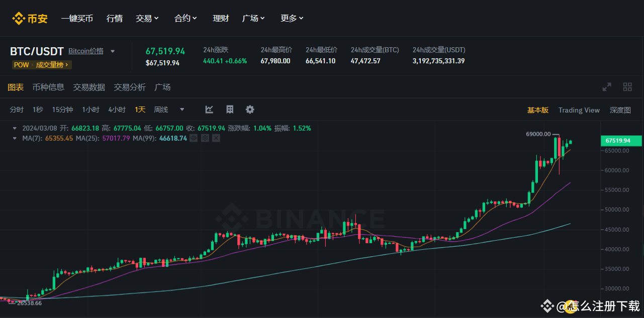Switch to the Trading View chart mode
Screen dimensions: 644x318
pos(579,110)
